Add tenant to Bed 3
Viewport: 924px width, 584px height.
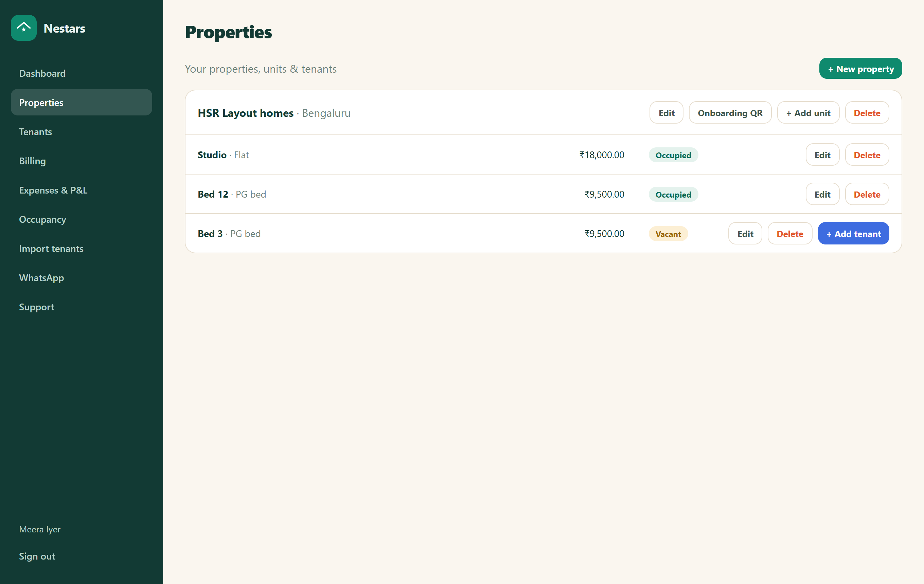pos(853,234)
